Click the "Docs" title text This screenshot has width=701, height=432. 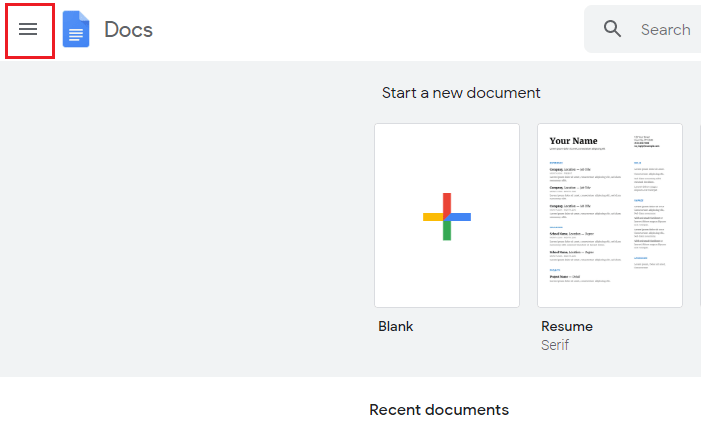tap(128, 30)
